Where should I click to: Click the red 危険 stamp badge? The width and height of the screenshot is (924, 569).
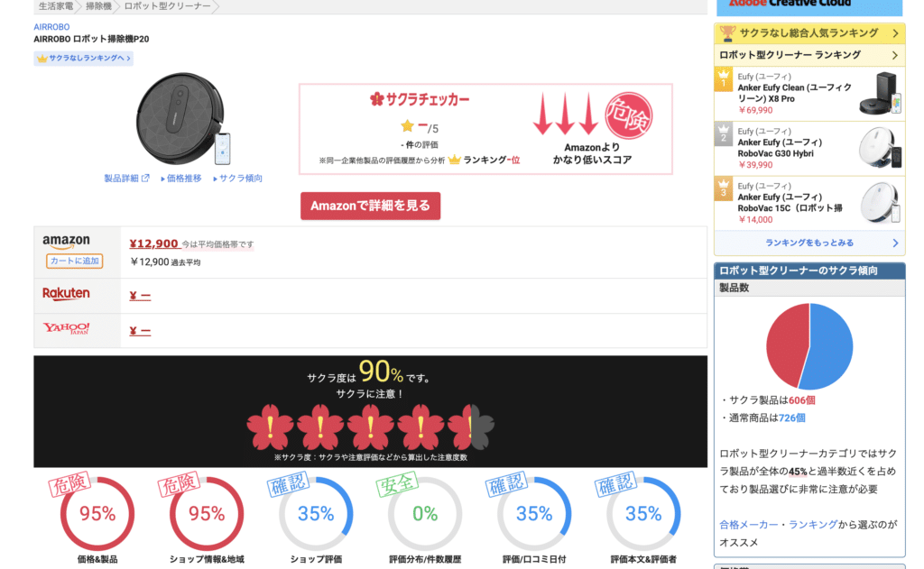point(629,116)
